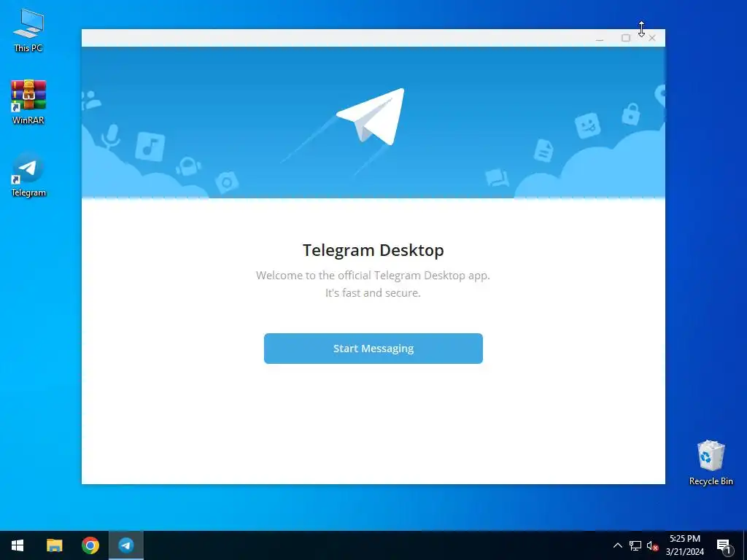Launch Google Chrome from the taskbar
Image resolution: width=747 pixels, height=560 pixels.
coord(90,545)
